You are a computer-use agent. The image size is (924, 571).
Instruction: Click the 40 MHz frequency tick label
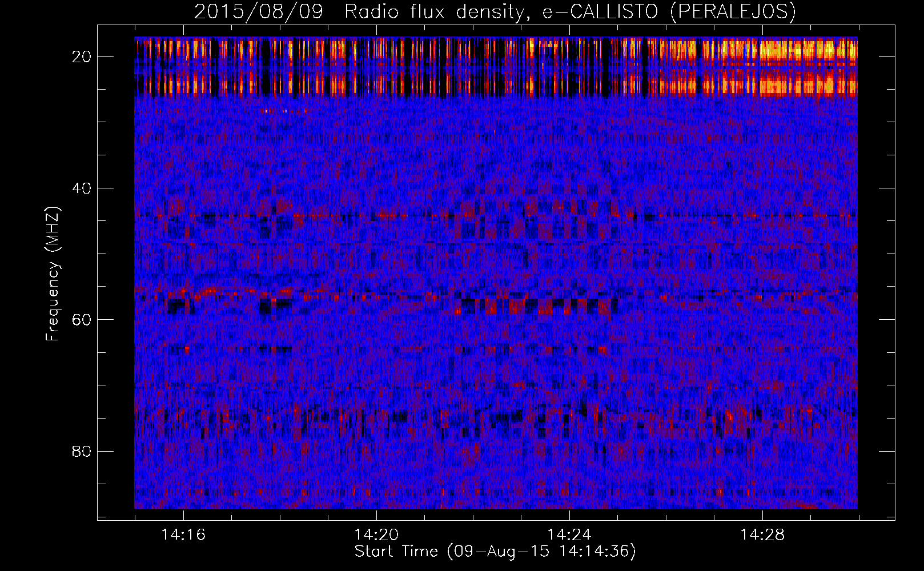(x=82, y=188)
